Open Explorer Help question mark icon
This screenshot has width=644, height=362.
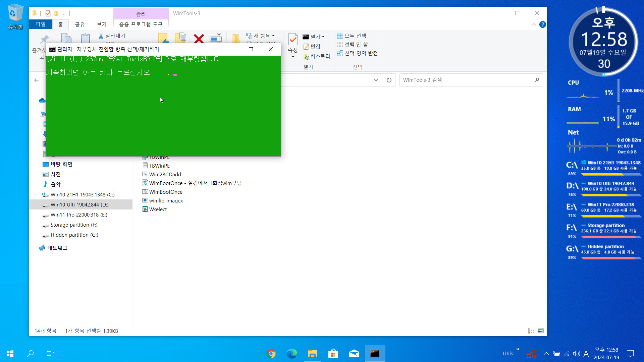pos(542,24)
